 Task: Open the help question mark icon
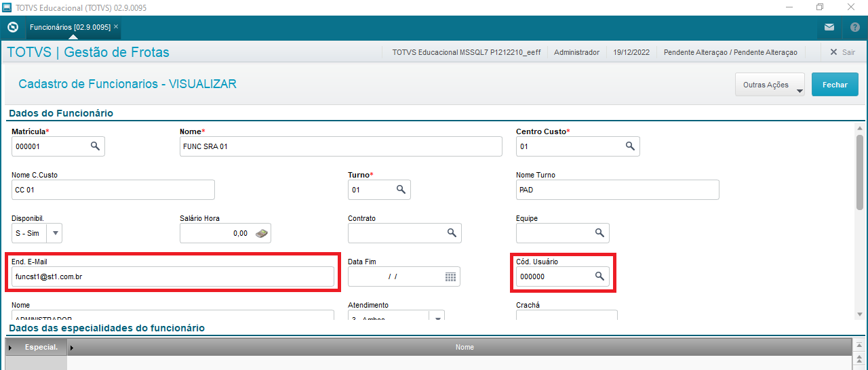[x=855, y=27]
